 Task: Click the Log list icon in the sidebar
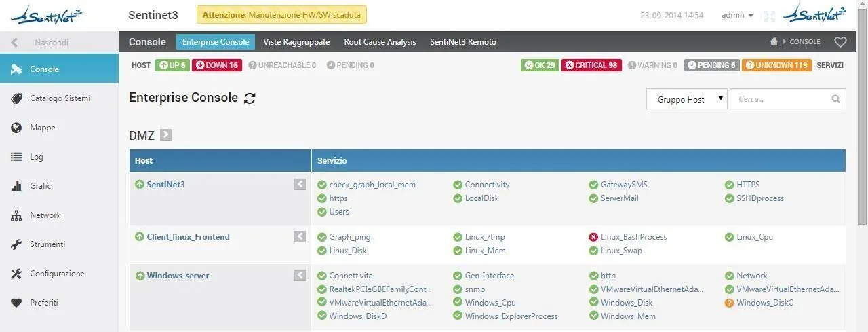17,157
